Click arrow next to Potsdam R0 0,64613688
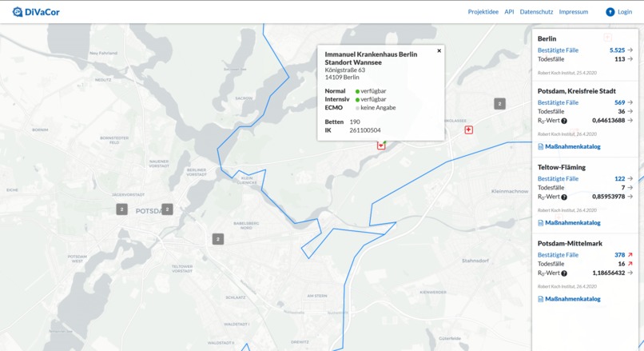This screenshot has width=644, height=351. point(630,121)
